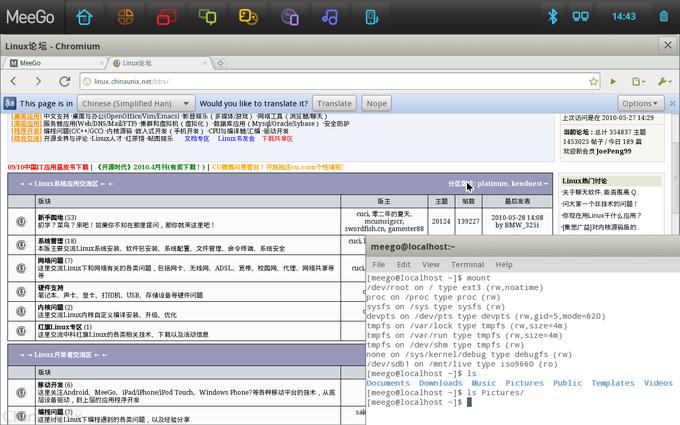The image size is (680, 425).
Task: Open a new tab
Action: 220,63
